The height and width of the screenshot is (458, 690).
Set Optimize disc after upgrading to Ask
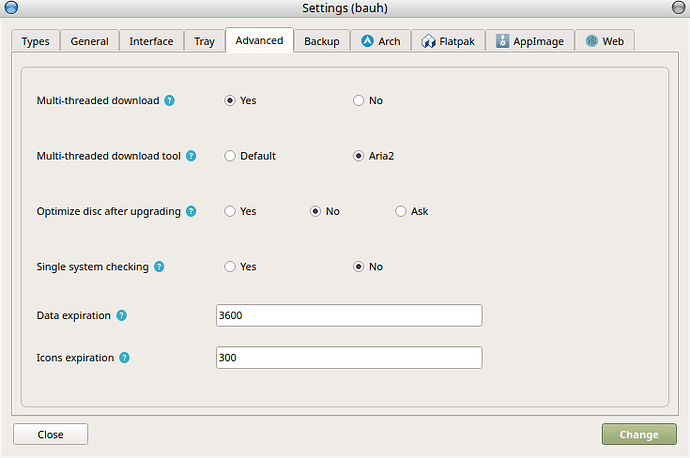(x=401, y=212)
